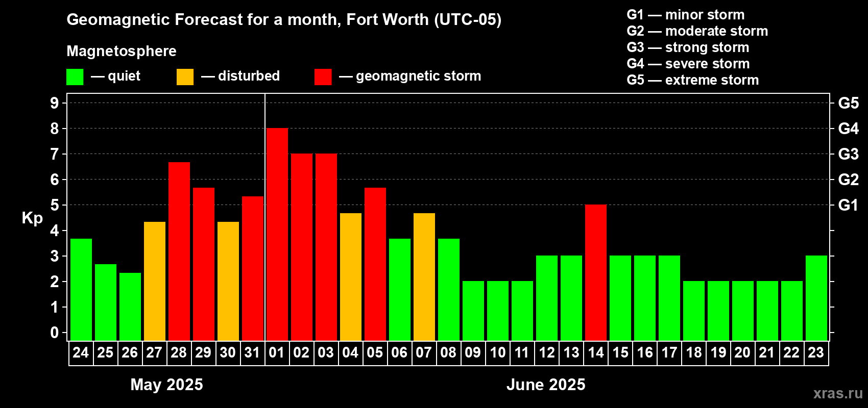Click the 'G1 — minor storm' legend text
868x408 pixels.
(686, 15)
